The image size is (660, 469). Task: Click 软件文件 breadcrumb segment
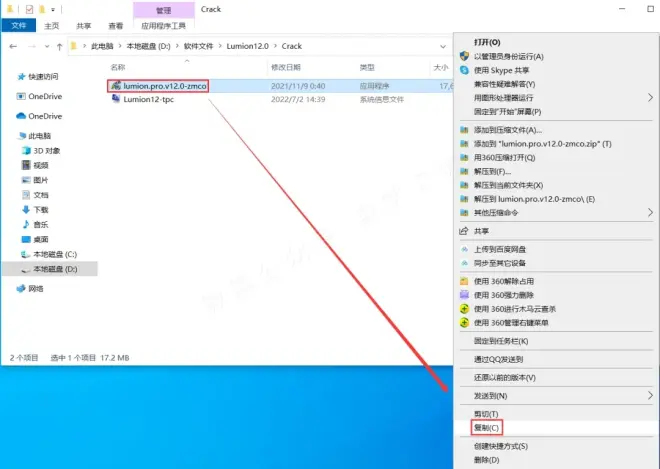point(199,46)
